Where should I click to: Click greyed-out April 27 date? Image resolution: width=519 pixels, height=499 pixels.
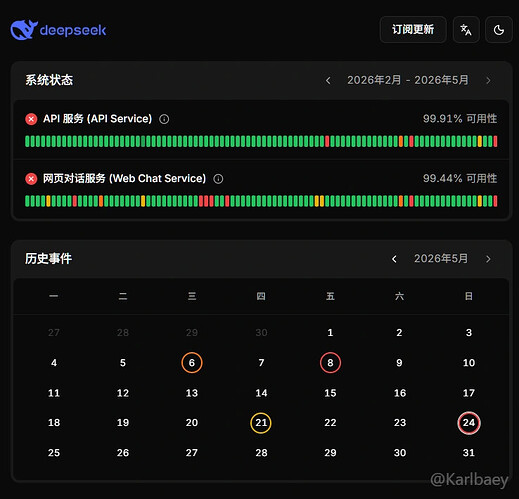[x=54, y=332]
